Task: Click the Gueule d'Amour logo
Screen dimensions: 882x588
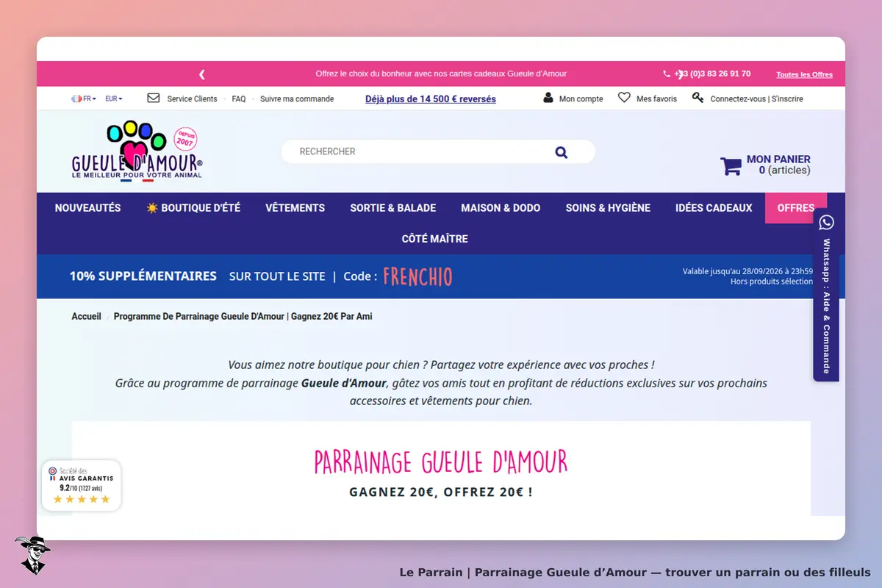Action: coord(137,151)
